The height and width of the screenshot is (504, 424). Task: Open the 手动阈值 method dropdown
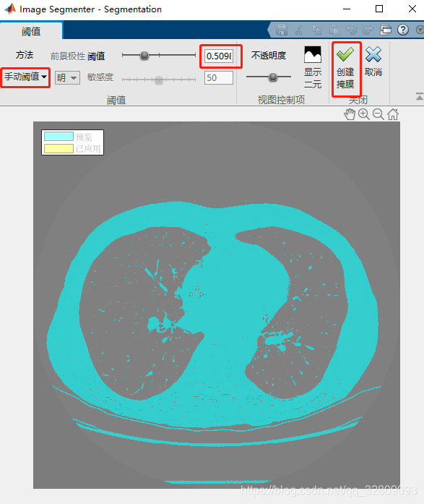(26, 77)
